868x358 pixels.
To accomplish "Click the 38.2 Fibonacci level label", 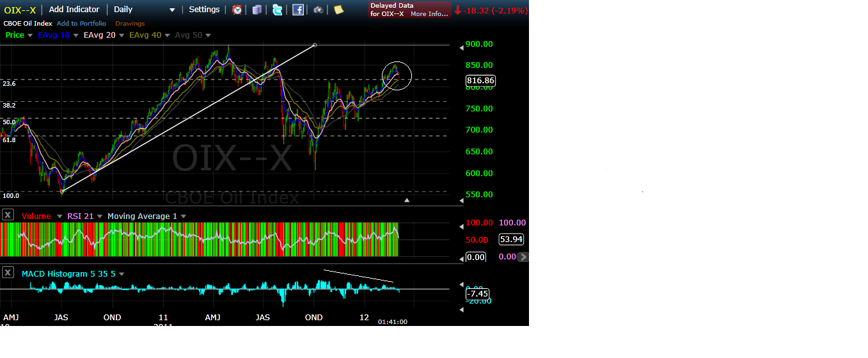I will (x=9, y=105).
